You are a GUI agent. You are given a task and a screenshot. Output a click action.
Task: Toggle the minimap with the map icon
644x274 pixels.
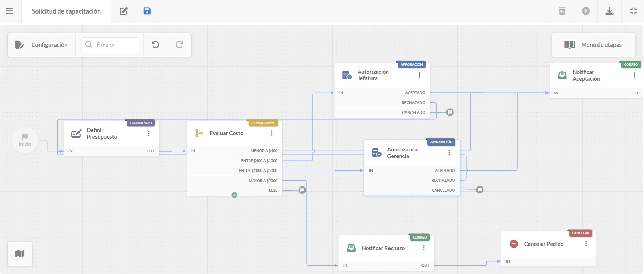click(x=20, y=254)
